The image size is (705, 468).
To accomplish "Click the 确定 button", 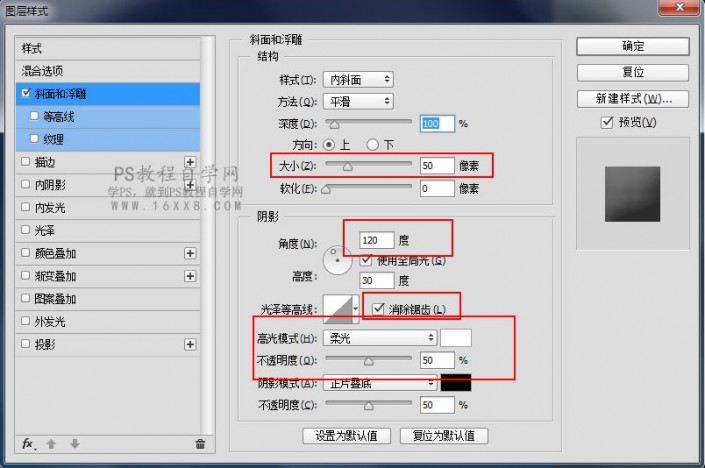I will point(633,46).
